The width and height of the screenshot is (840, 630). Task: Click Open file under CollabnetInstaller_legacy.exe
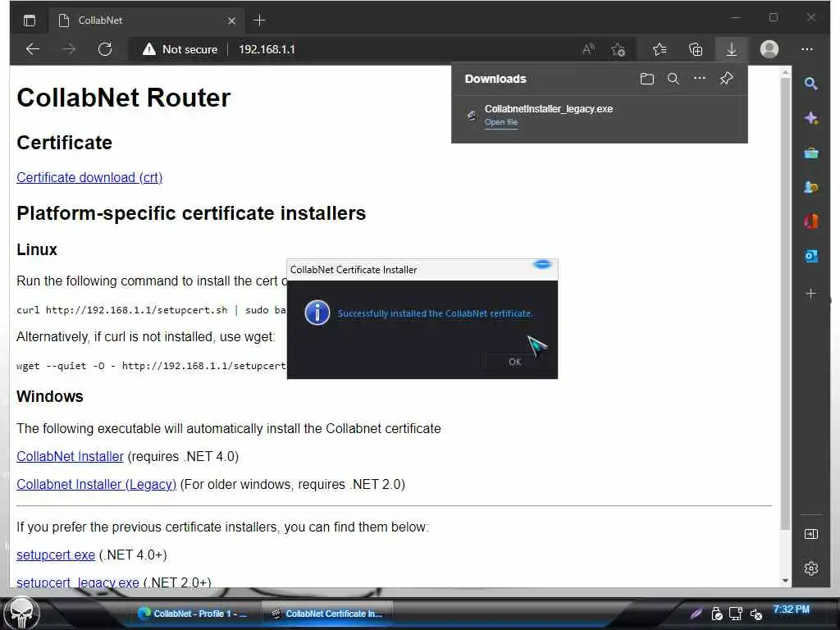pyautogui.click(x=501, y=122)
